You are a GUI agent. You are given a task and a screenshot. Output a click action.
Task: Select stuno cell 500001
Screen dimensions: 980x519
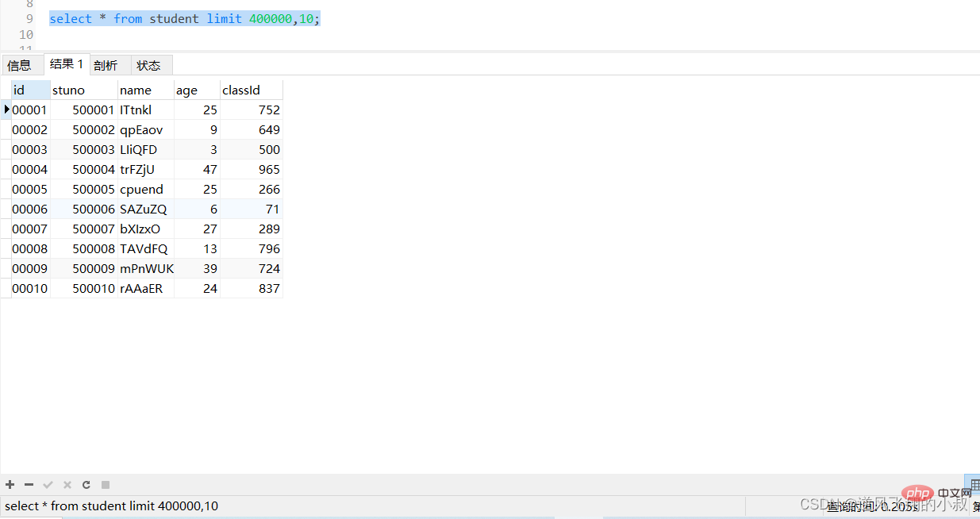(x=84, y=110)
